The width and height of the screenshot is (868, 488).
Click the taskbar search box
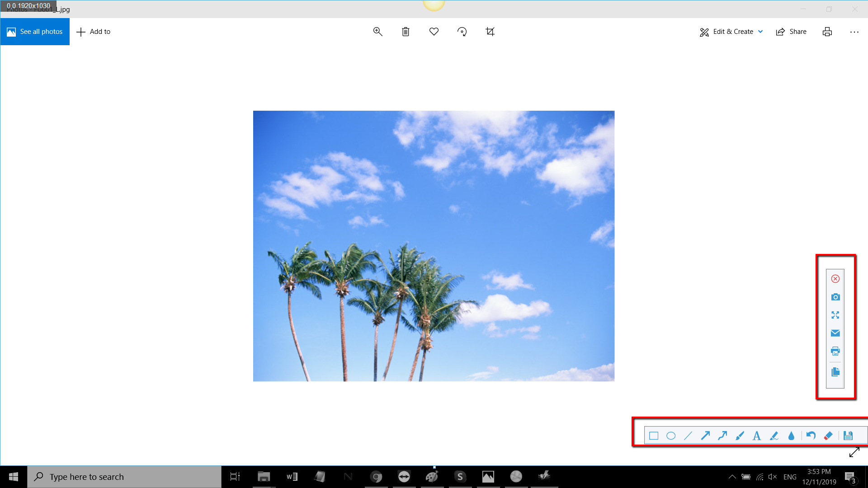click(124, 476)
